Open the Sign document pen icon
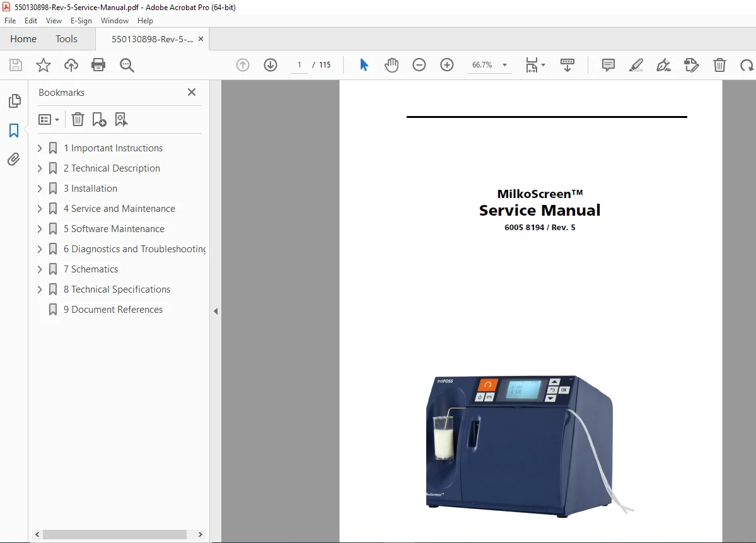The image size is (756, 543). [x=663, y=64]
